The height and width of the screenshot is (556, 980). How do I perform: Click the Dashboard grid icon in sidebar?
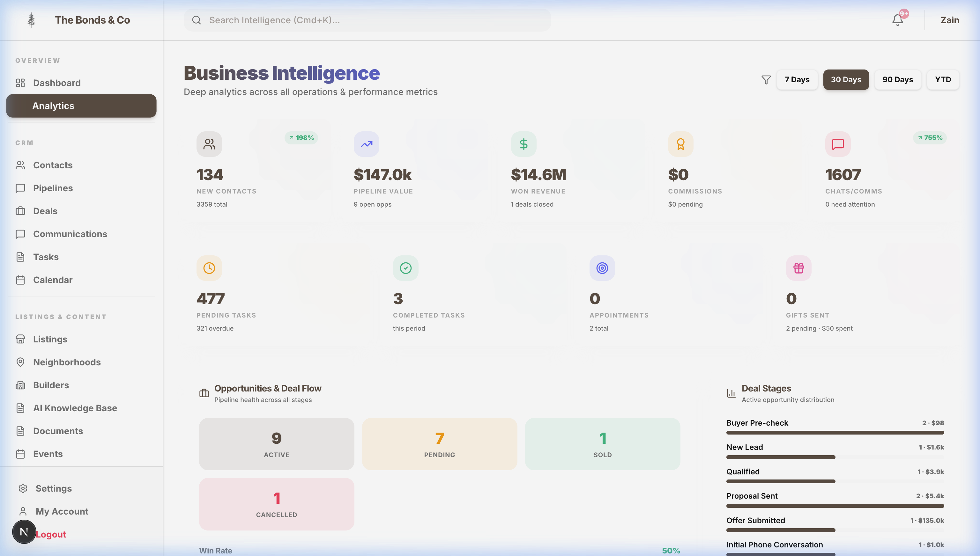21,83
